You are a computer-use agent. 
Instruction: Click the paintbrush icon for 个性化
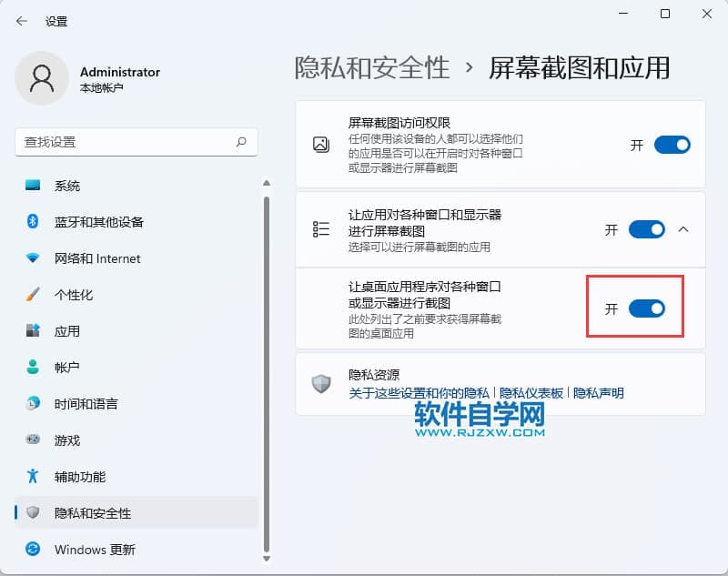point(34,295)
